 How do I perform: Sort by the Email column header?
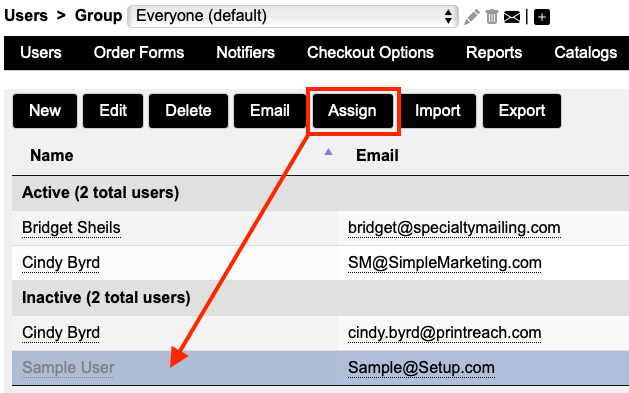tap(377, 156)
